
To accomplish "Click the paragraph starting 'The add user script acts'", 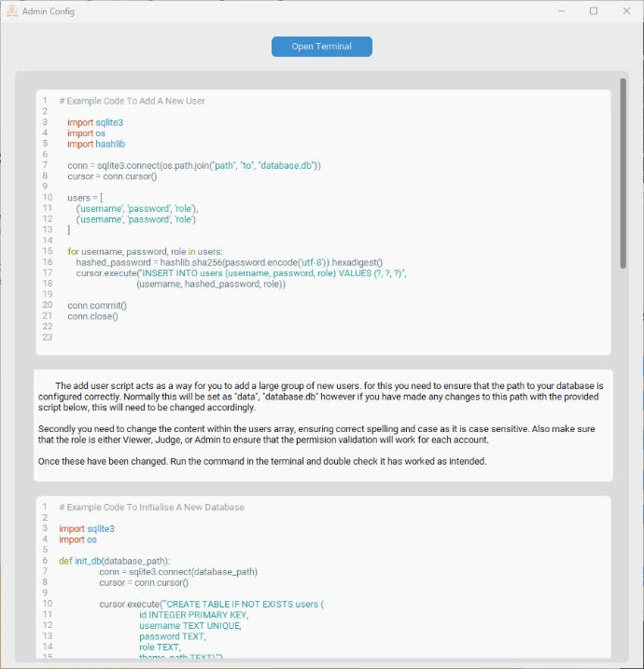I will point(320,397).
